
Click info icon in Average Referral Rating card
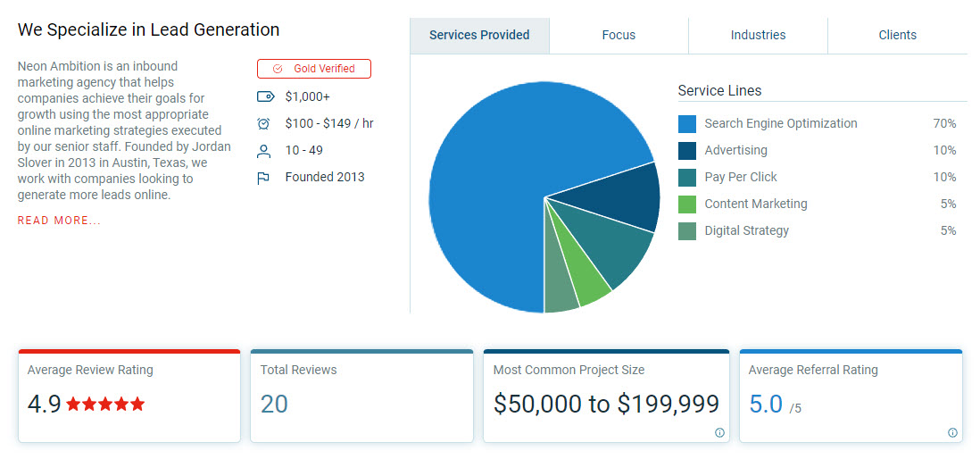[952, 433]
